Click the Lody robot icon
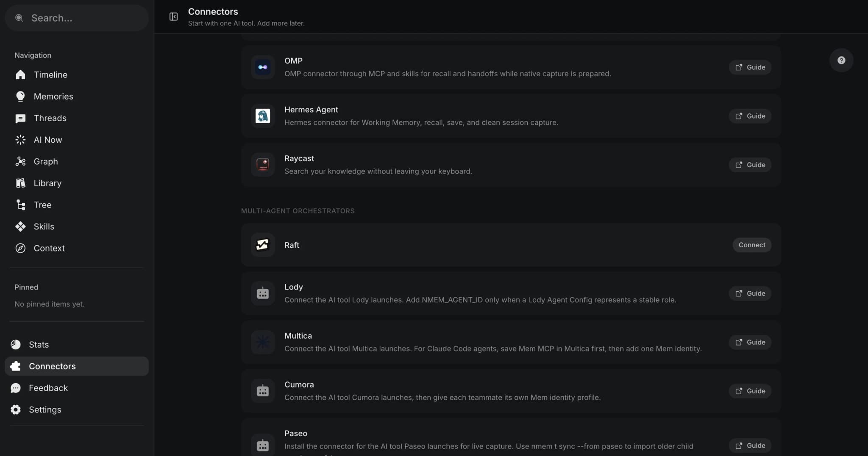868x456 pixels. click(263, 293)
